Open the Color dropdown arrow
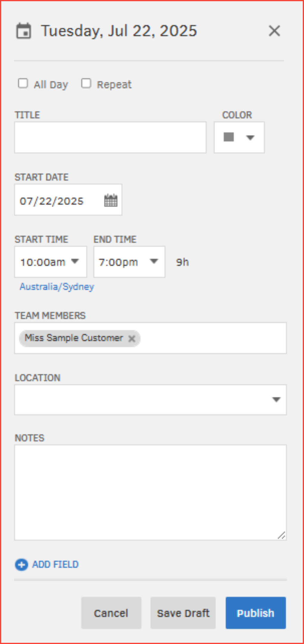The height and width of the screenshot is (644, 304). [x=250, y=137]
